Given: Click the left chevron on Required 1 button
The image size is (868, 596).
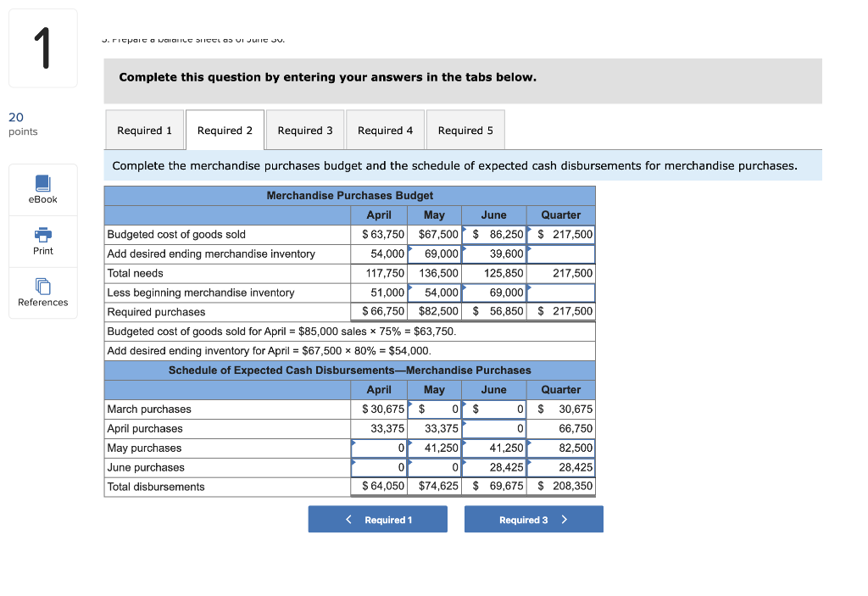Looking at the screenshot, I should [347, 519].
